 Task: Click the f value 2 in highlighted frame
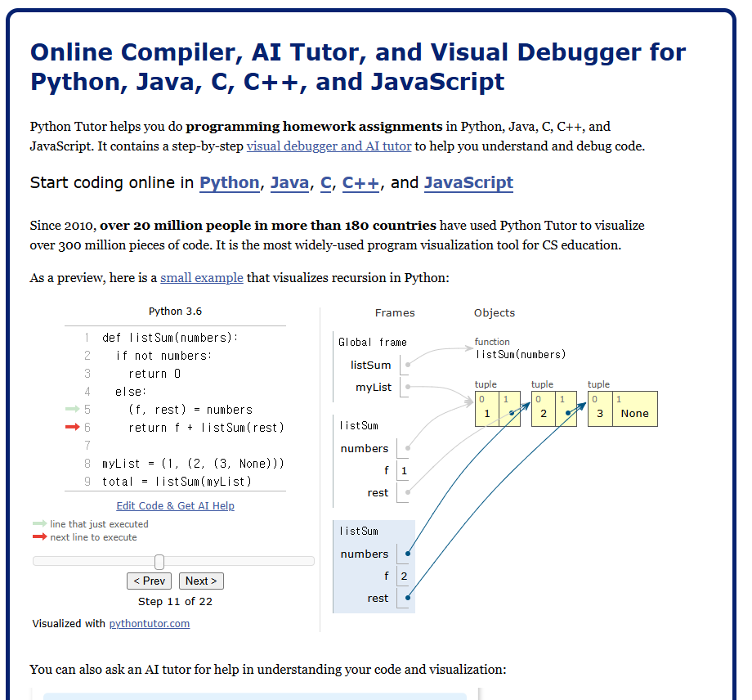pos(404,576)
